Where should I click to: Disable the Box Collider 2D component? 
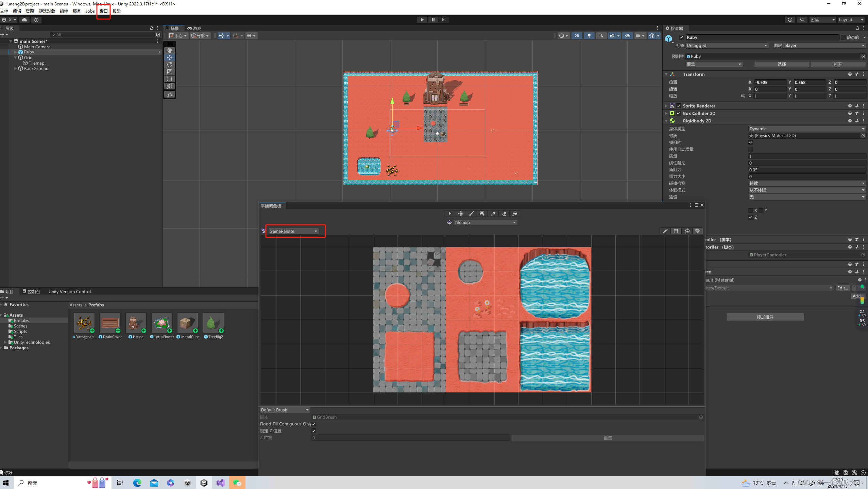(679, 114)
